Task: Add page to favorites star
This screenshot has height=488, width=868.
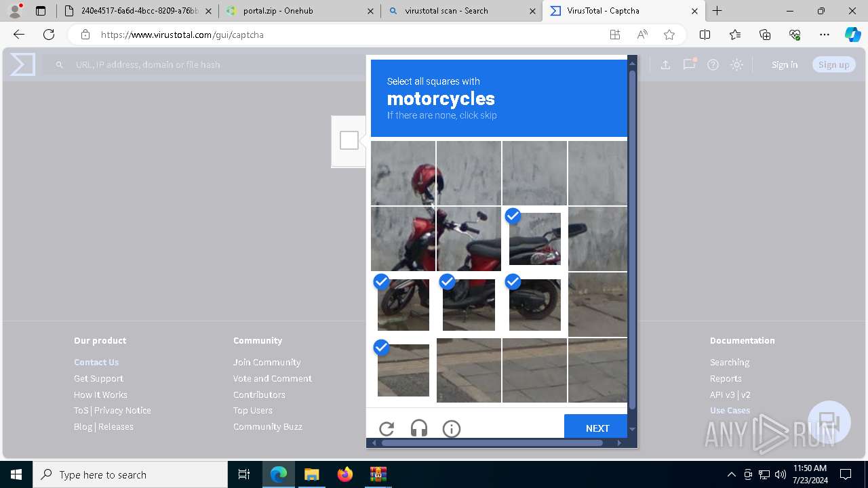Action: (x=669, y=35)
